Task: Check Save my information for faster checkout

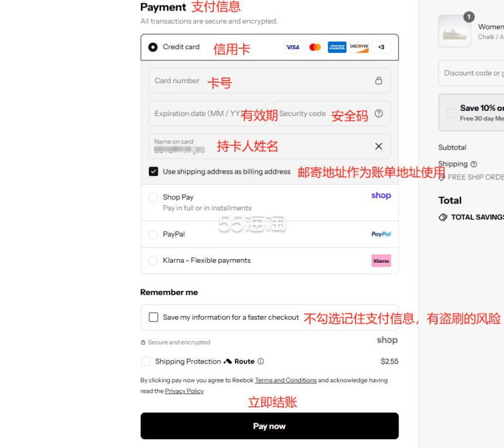Action: coord(154,317)
